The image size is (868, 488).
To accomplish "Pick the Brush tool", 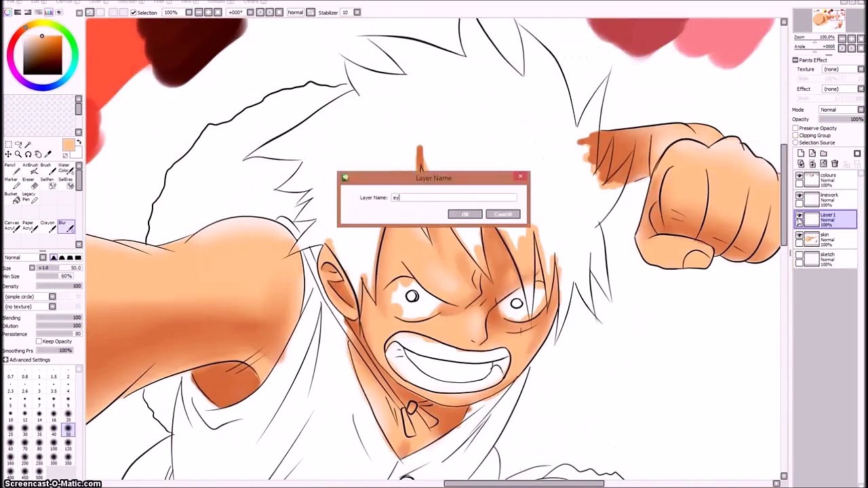I will [47, 169].
